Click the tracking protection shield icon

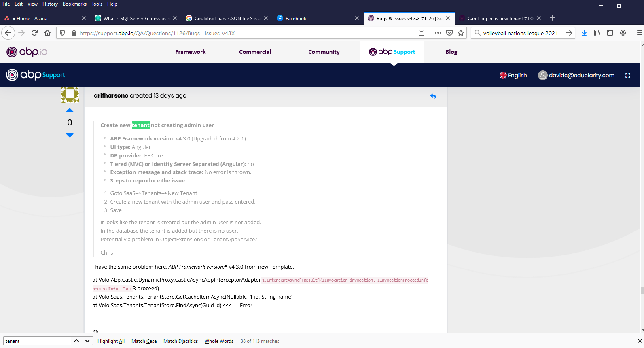pyautogui.click(x=62, y=33)
